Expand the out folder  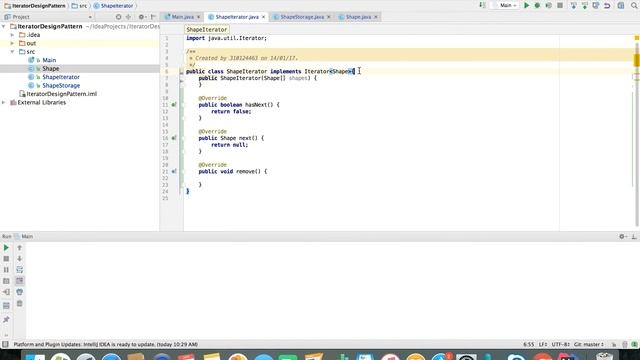pos(12,43)
